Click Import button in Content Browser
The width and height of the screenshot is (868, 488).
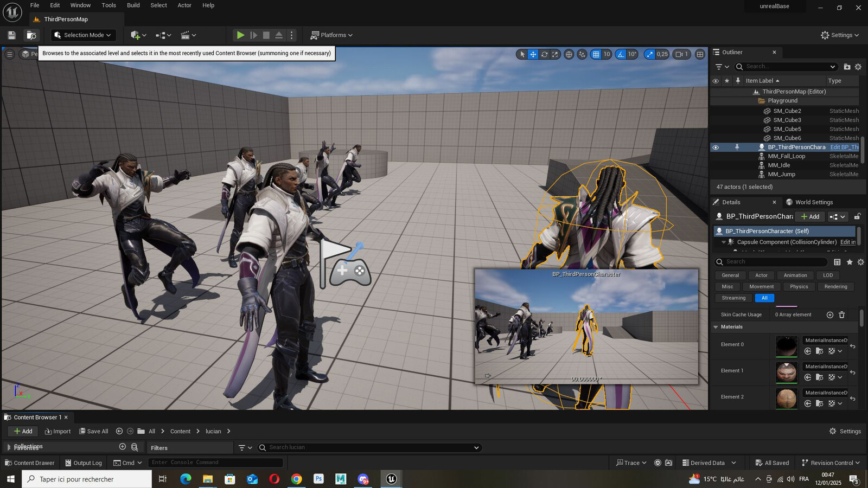click(58, 432)
